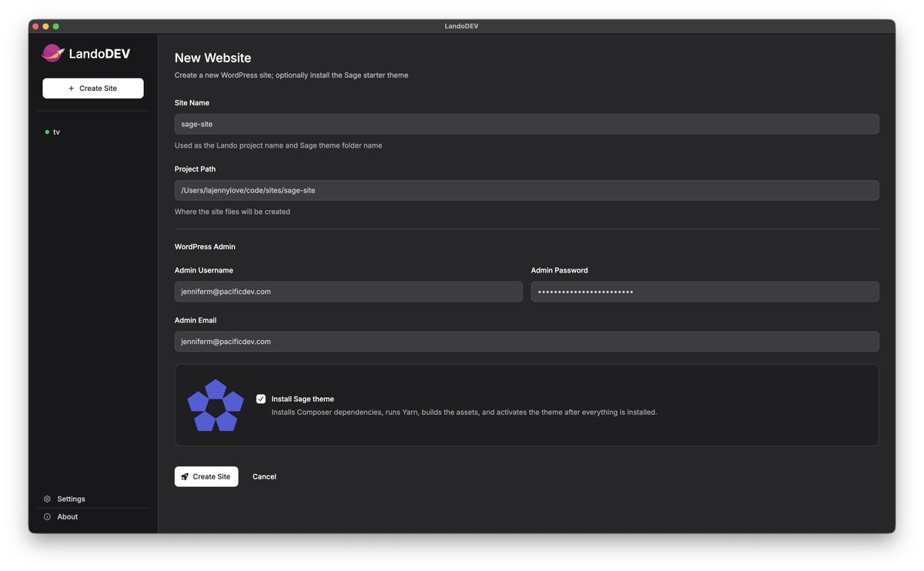Click the blue Sage theme pentagon logo
924x571 pixels.
coord(216,403)
